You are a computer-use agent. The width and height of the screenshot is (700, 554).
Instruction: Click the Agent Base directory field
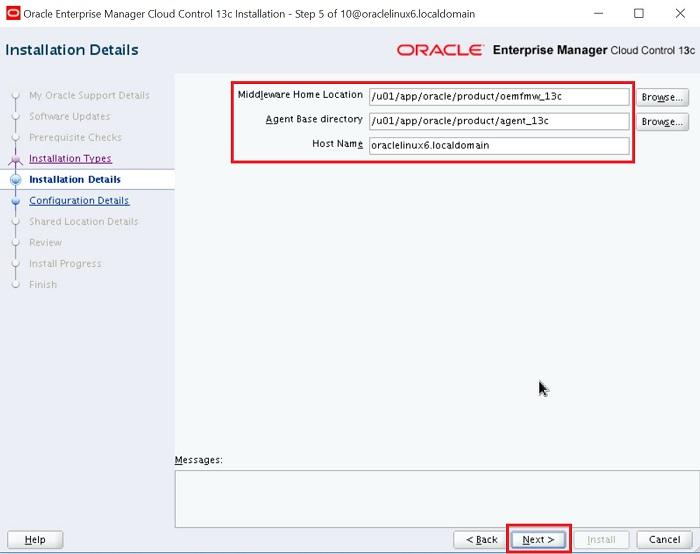(x=499, y=121)
